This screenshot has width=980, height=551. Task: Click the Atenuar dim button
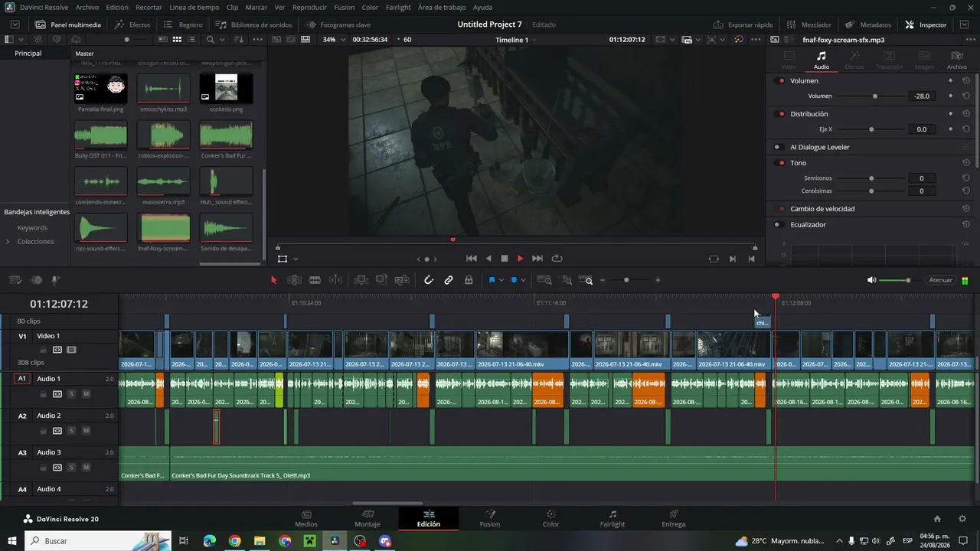pyautogui.click(x=940, y=280)
